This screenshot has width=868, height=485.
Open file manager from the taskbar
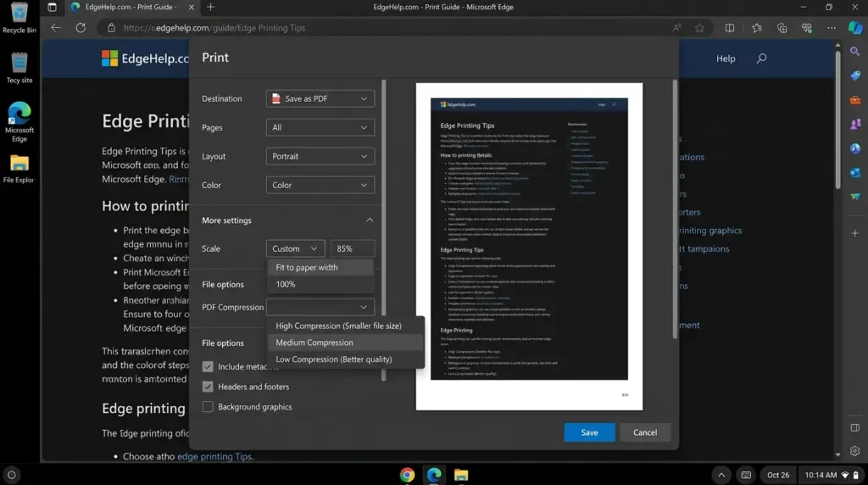(x=461, y=475)
